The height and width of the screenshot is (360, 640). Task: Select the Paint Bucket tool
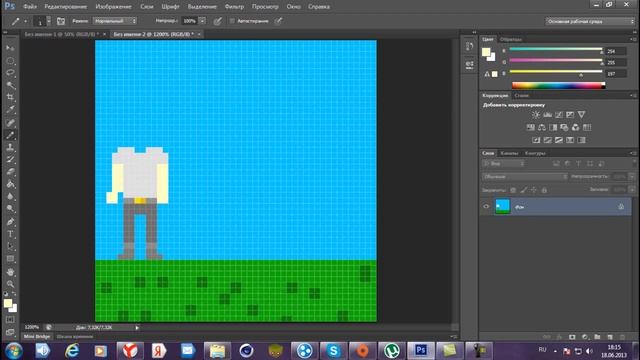[x=10, y=184]
